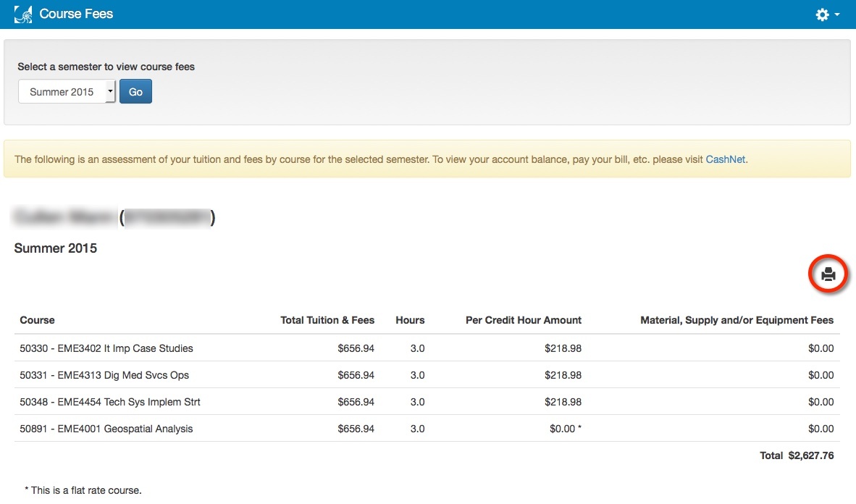This screenshot has height=504, width=856.
Task: Click the Go button
Action: click(x=136, y=92)
